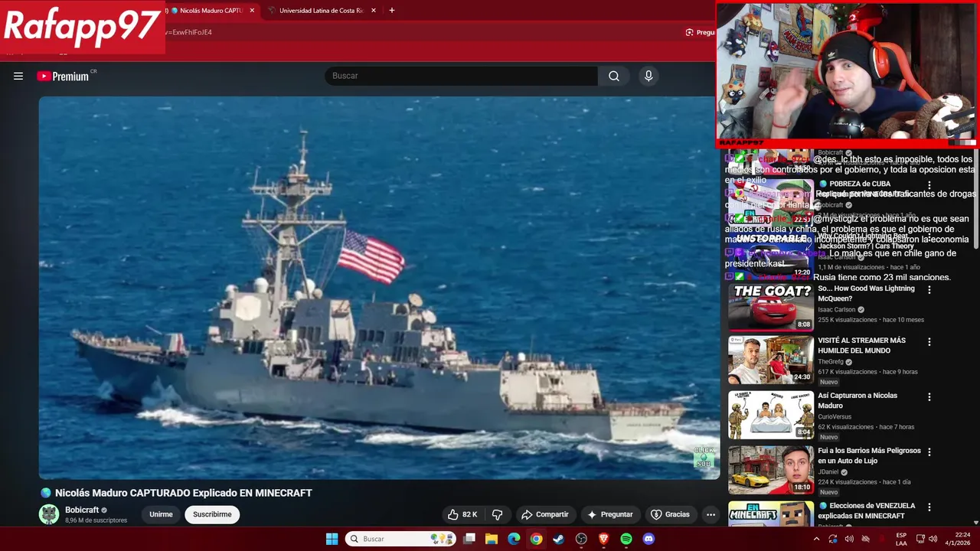Open the Windows Start menu

click(x=332, y=539)
